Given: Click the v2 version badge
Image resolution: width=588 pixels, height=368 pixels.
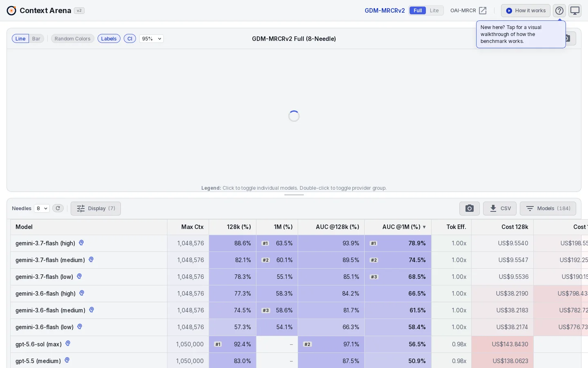Looking at the screenshot, I should (x=79, y=11).
